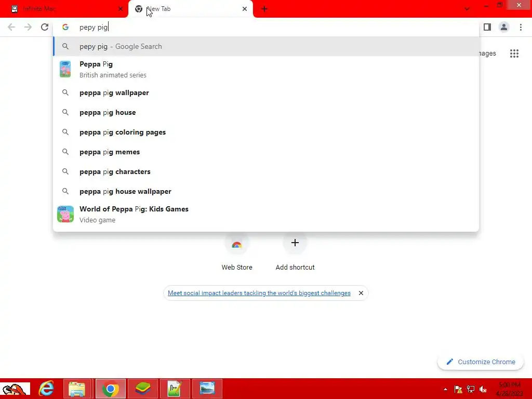The height and width of the screenshot is (399, 532).
Task: Open File Explorer from taskbar
Action: pos(77,389)
